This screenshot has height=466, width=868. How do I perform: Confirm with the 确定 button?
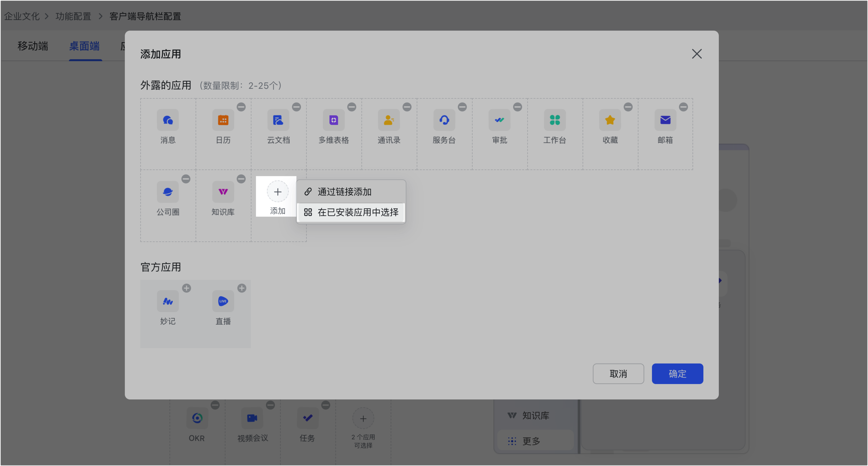[677, 373]
